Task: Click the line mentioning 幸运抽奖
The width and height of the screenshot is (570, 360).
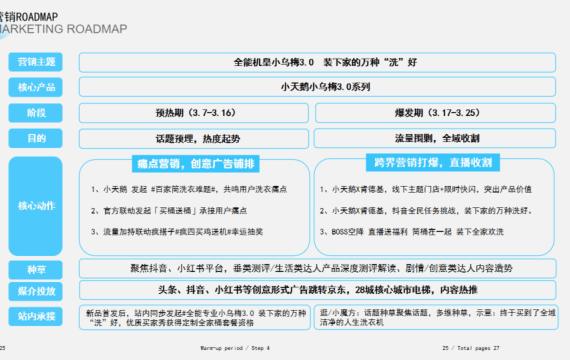Action: (x=177, y=232)
